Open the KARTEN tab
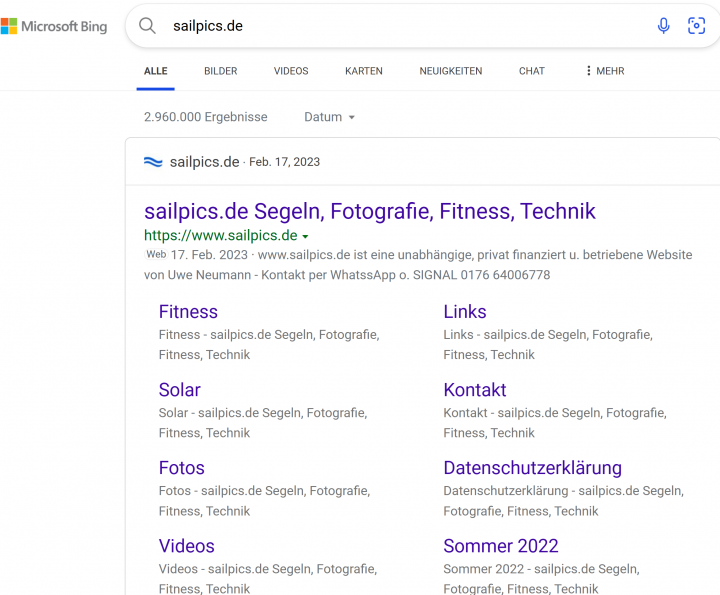Image resolution: width=720 pixels, height=595 pixels. point(364,71)
